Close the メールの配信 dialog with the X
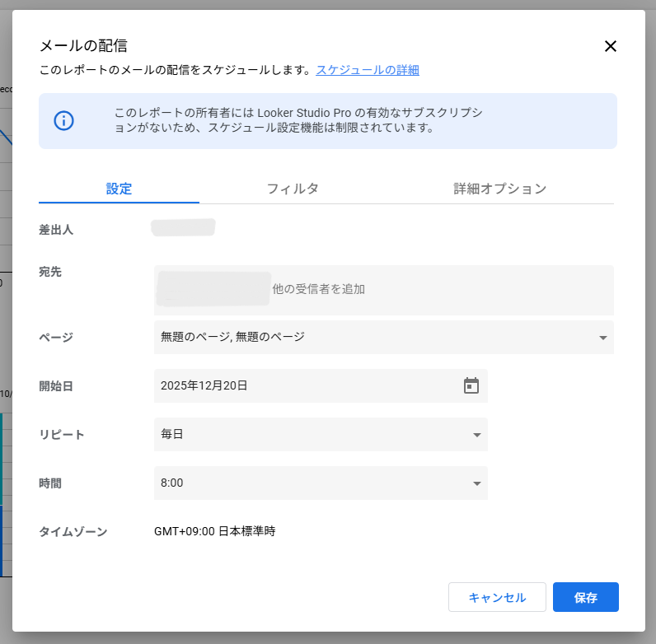This screenshot has height=644, width=656. click(610, 46)
